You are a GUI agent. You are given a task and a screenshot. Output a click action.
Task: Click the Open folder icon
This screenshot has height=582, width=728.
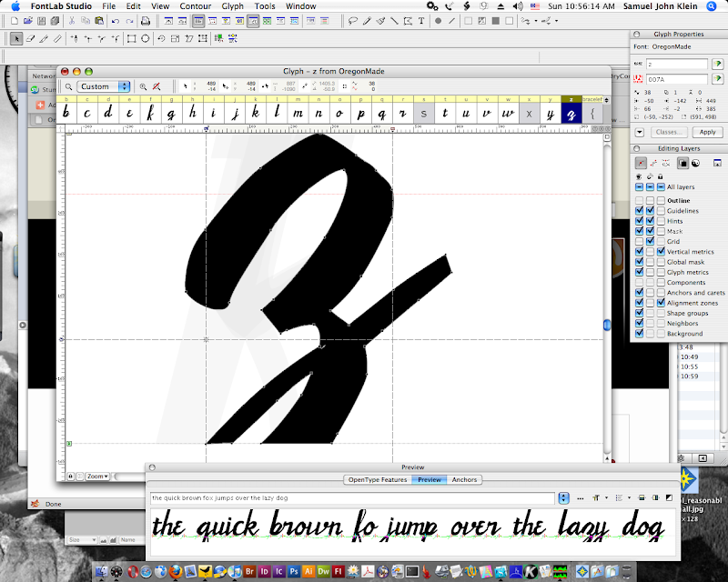tap(28, 20)
